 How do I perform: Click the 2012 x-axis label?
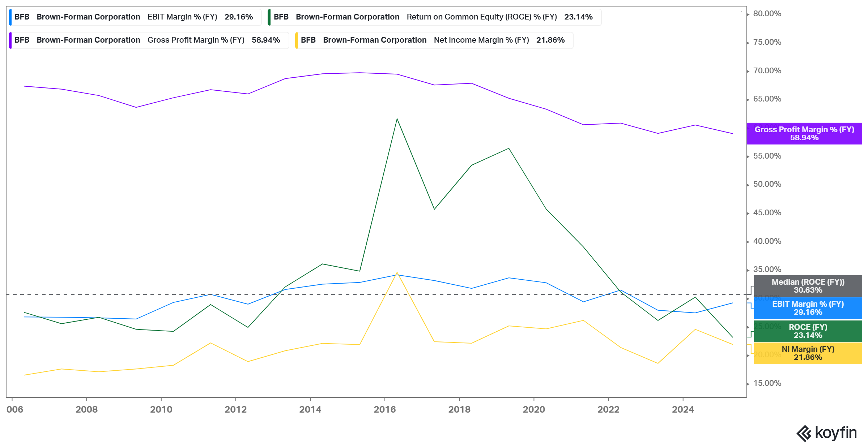tap(235, 409)
